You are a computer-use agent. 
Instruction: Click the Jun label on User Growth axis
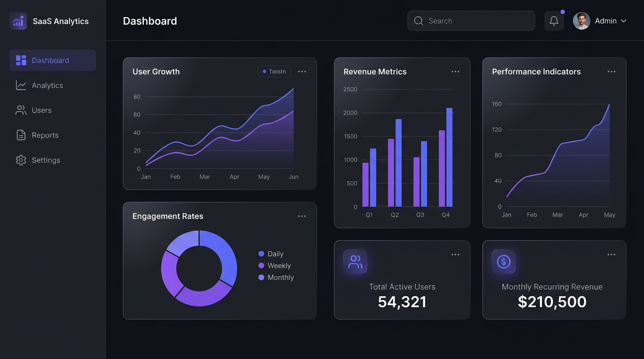point(293,177)
